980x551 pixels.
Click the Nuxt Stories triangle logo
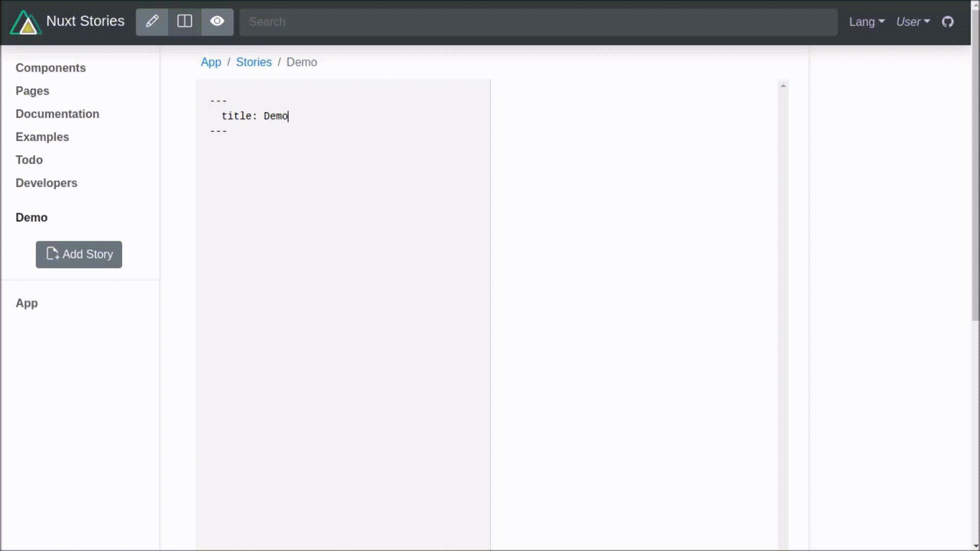(x=26, y=22)
